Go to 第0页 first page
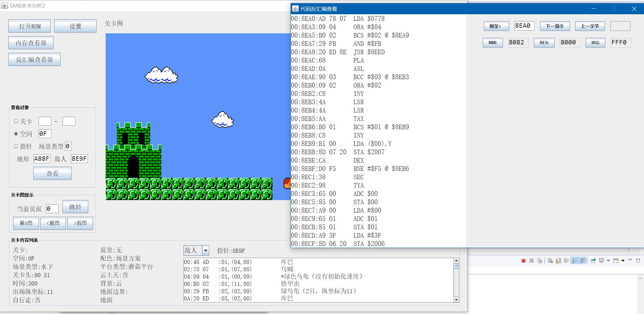The width and height of the screenshot is (644, 314). click(26, 223)
